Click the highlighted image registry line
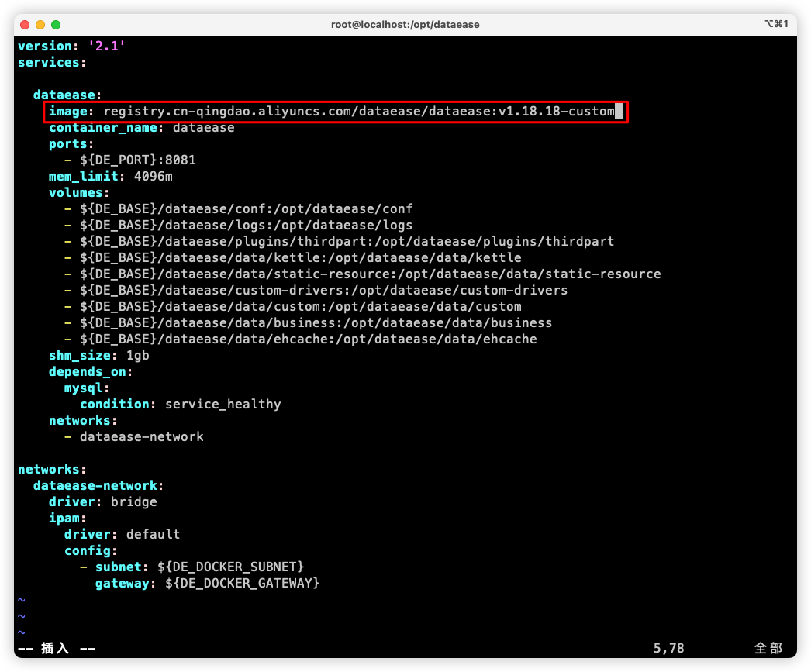The image size is (811, 672). [x=333, y=112]
